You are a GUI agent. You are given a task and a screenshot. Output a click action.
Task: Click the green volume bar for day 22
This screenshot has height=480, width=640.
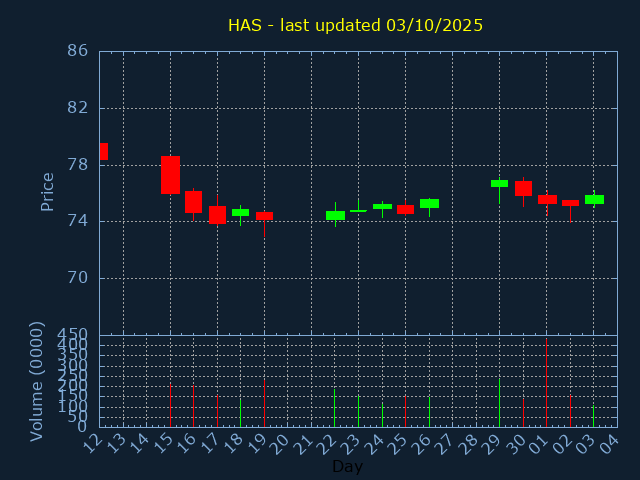[335, 408]
